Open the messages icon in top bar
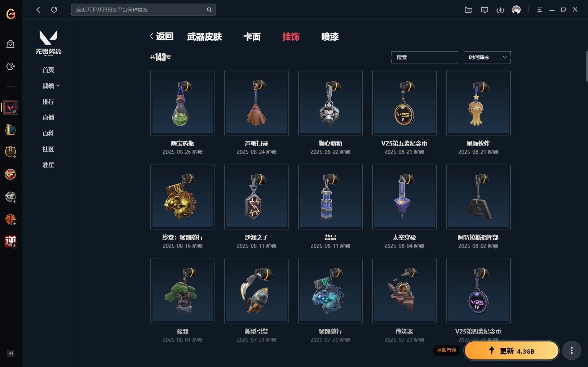The width and height of the screenshot is (588, 367). [x=485, y=10]
